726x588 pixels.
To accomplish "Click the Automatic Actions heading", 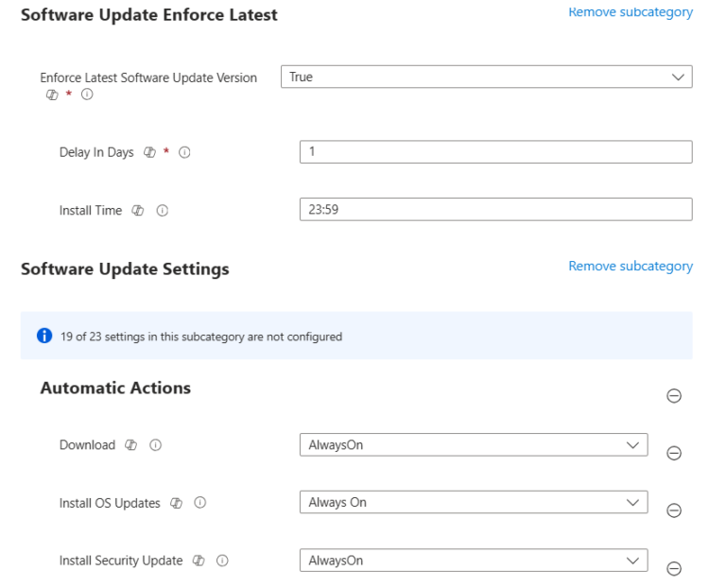I will 115,388.
